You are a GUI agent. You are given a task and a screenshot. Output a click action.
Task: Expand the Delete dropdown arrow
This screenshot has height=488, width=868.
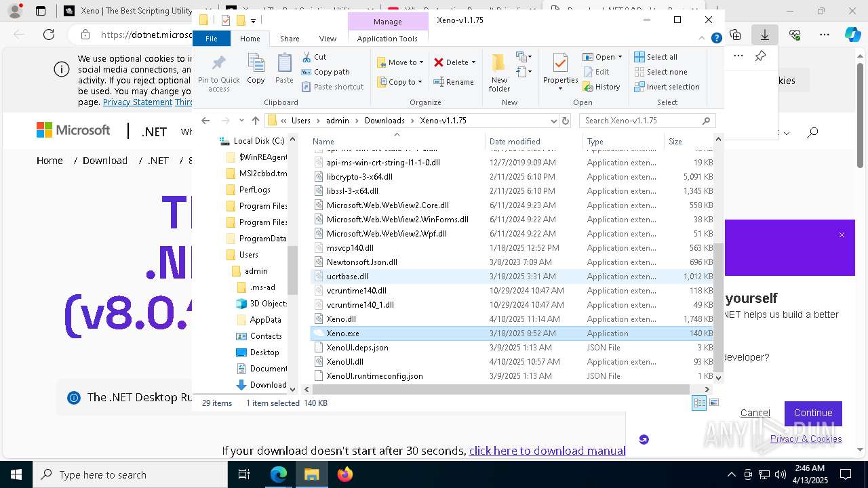(473, 62)
